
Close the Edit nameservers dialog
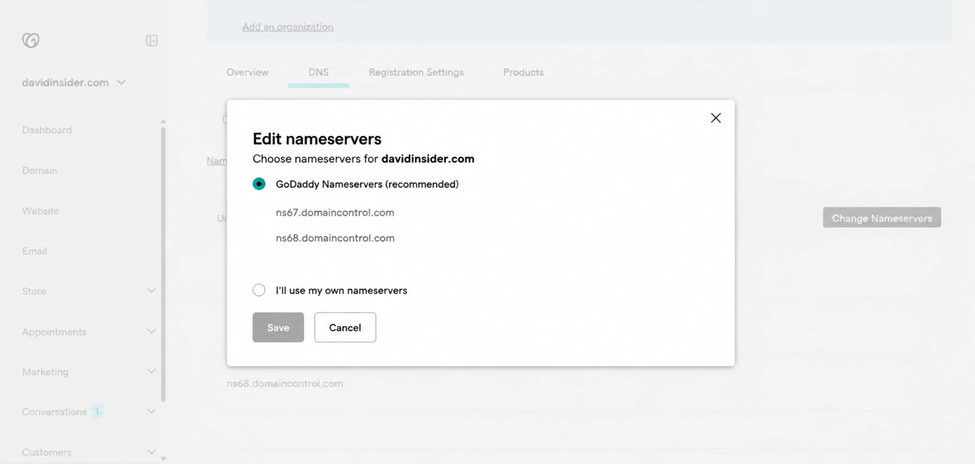point(716,118)
